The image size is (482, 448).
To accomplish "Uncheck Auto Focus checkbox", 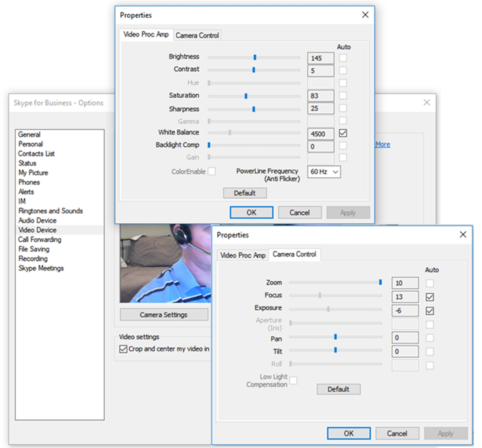I will (429, 297).
